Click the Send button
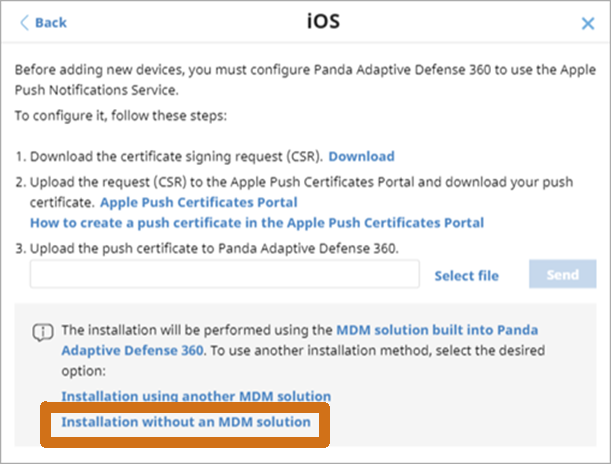Image resolution: width=611 pixels, height=464 pixels. [562, 274]
